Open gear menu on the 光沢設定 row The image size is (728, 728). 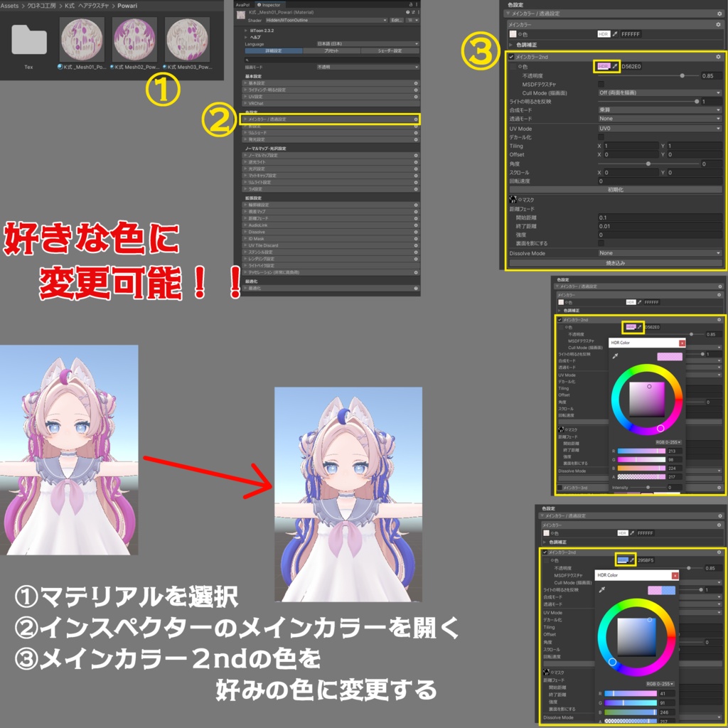[x=416, y=169]
